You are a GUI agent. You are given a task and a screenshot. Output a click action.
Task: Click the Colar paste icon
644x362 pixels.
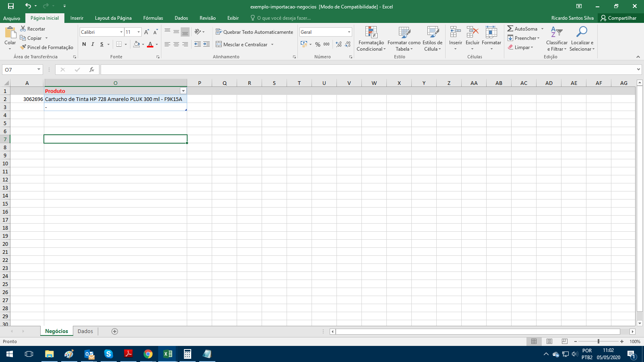[10, 32]
